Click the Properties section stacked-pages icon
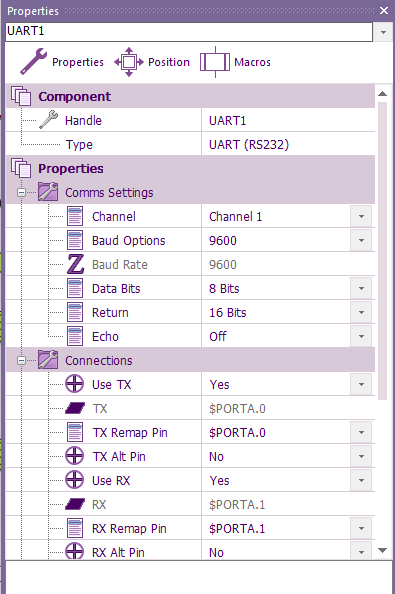395x594 pixels. tap(21, 168)
